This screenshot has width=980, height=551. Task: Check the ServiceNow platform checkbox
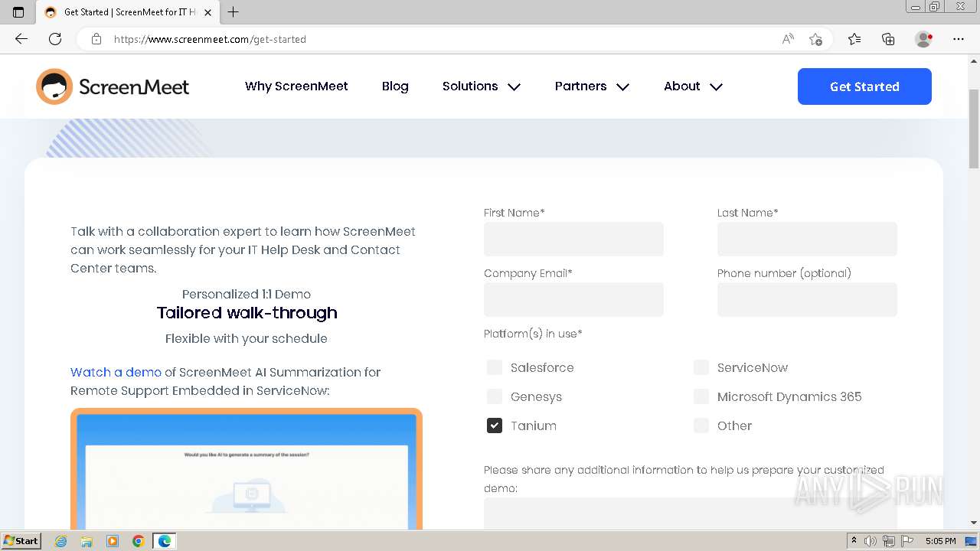(x=701, y=367)
